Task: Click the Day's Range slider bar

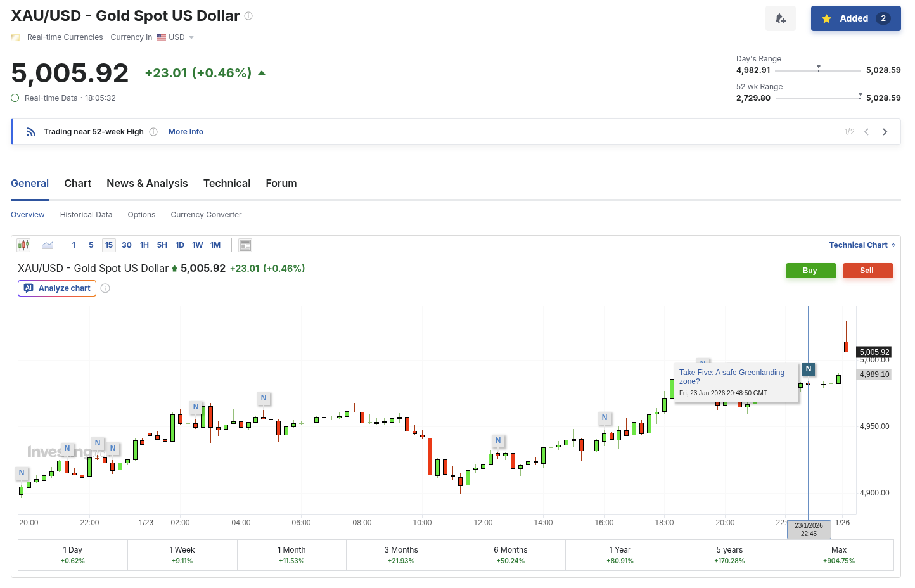Action: (x=818, y=70)
